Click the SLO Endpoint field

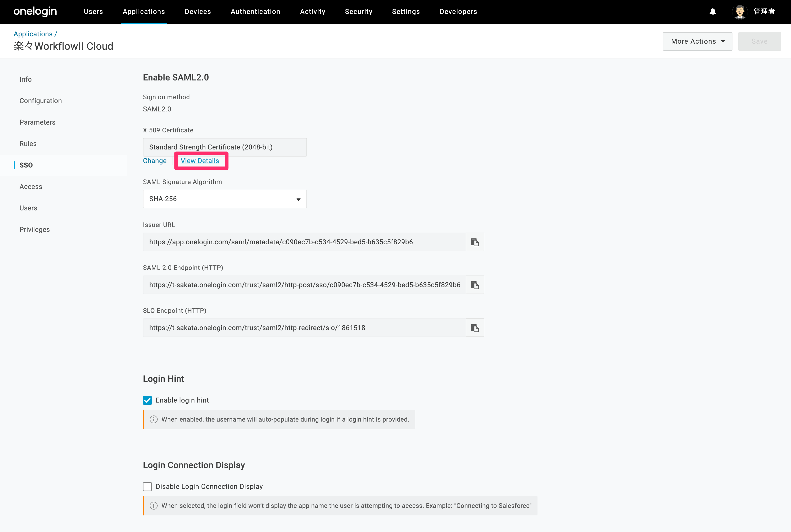(304, 328)
